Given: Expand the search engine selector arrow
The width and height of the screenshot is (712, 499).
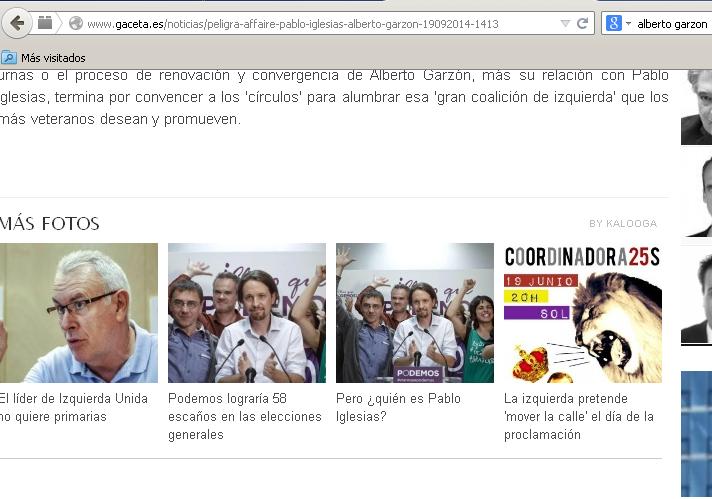Looking at the screenshot, I should tap(627, 23).
